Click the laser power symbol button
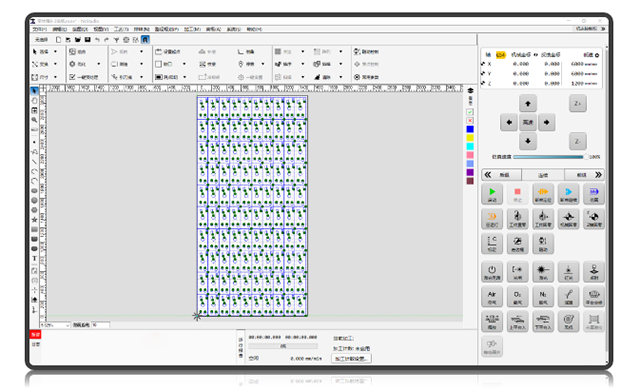This screenshot has width=640, height=391. point(492,272)
